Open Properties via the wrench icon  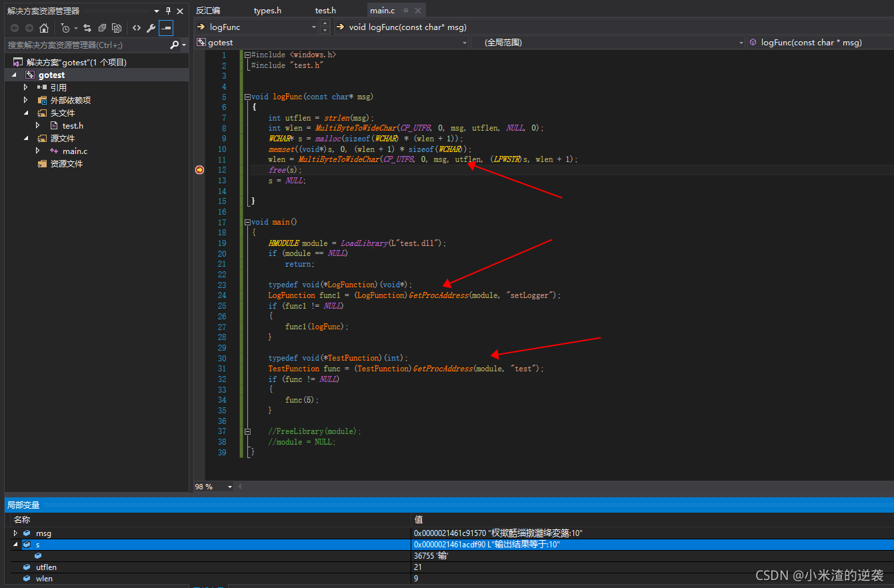[x=151, y=28]
